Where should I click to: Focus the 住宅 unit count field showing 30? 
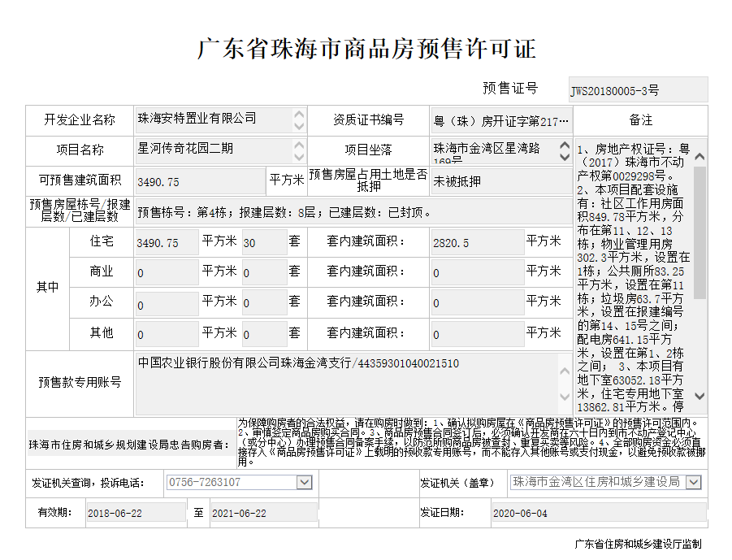(263, 242)
